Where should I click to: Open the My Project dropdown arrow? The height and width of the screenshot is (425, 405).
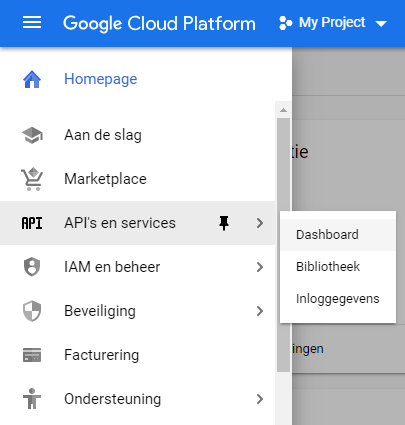point(381,24)
